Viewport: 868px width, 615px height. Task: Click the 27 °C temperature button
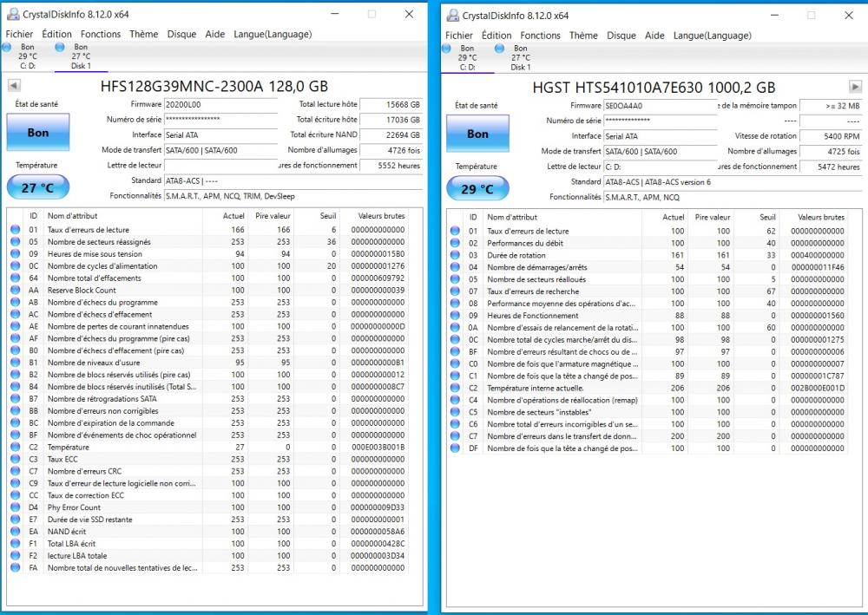[x=37, y=187]
